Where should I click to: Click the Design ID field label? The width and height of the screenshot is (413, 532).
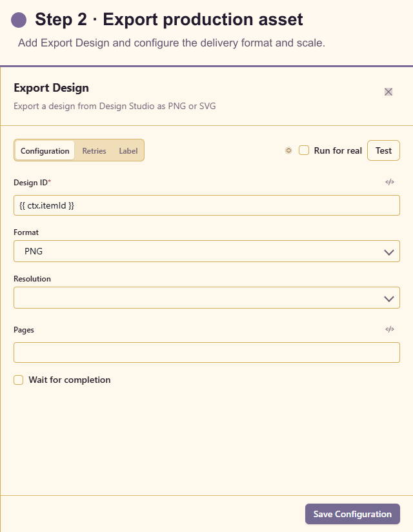32,183
